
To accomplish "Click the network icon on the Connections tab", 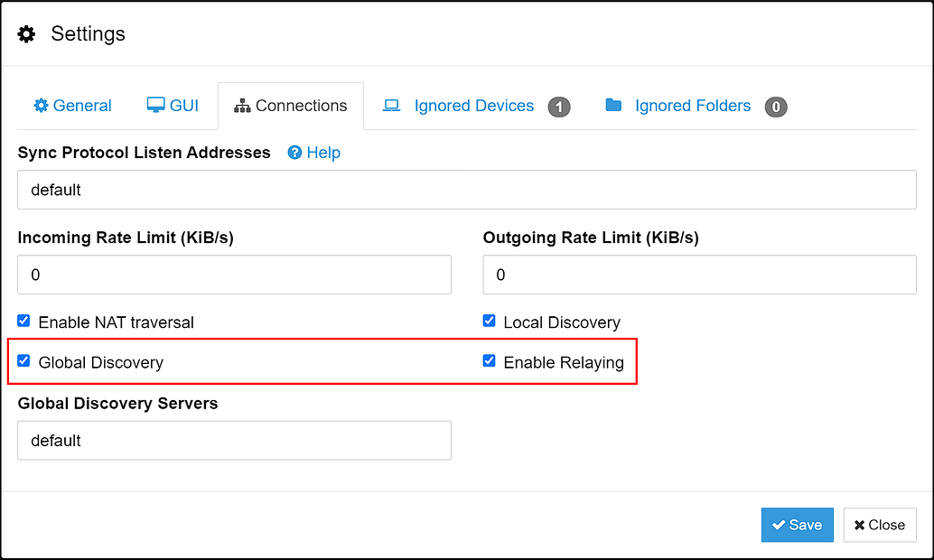I will coord(241,105).
